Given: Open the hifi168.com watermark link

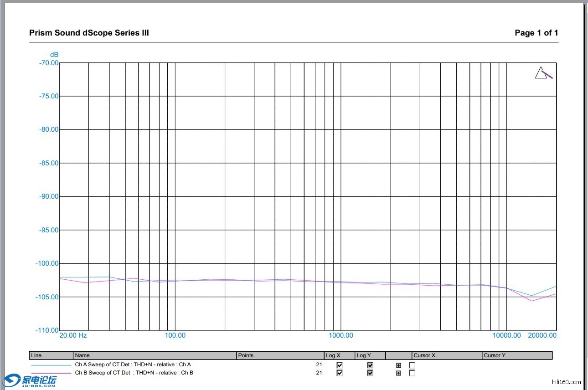Looking at the screenshot, I should tap(566, 382).
